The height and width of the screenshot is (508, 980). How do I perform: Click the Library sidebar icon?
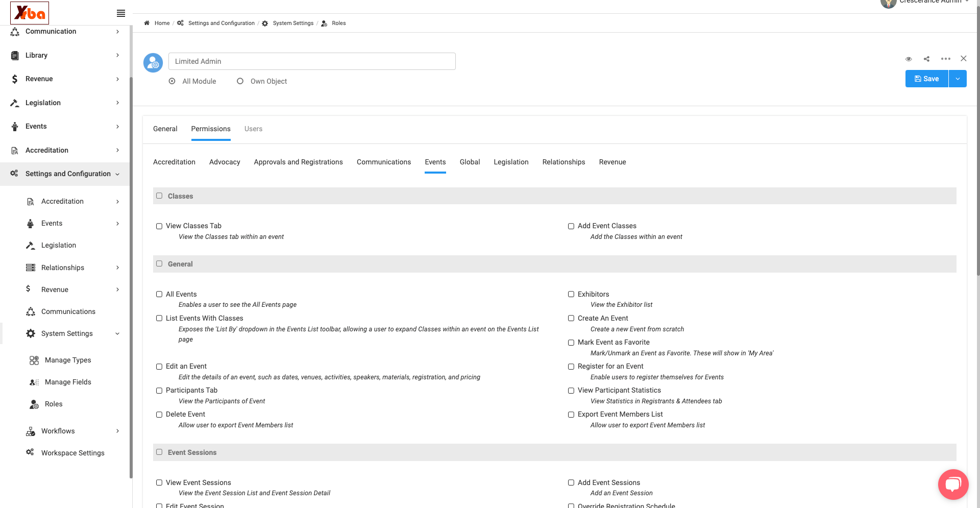coord(15,55)
